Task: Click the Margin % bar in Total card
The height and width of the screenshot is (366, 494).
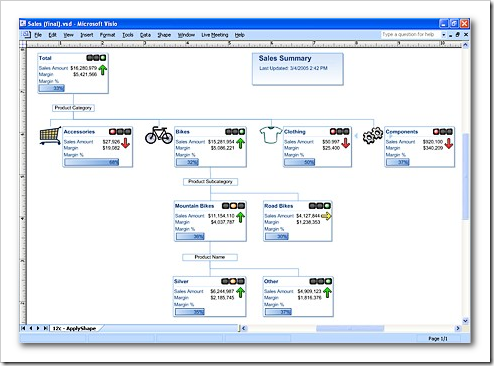Action: click(x=52, y=88)
